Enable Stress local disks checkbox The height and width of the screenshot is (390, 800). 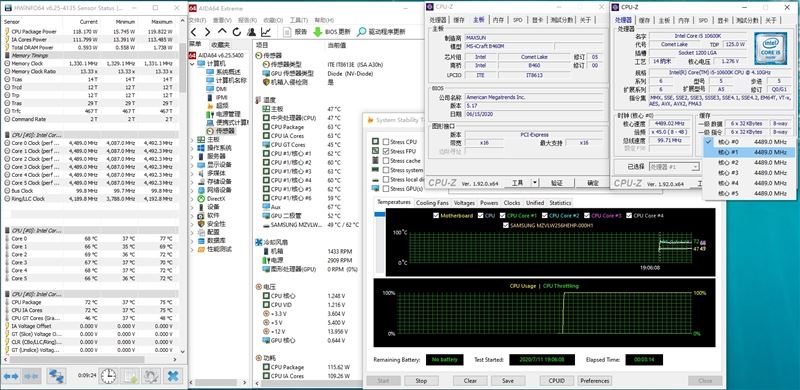(x=386, y=179)
